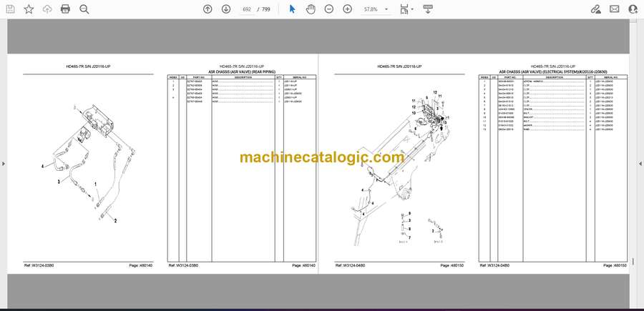
Task: Click the fit page view icon
Action: tap(404, 9)
